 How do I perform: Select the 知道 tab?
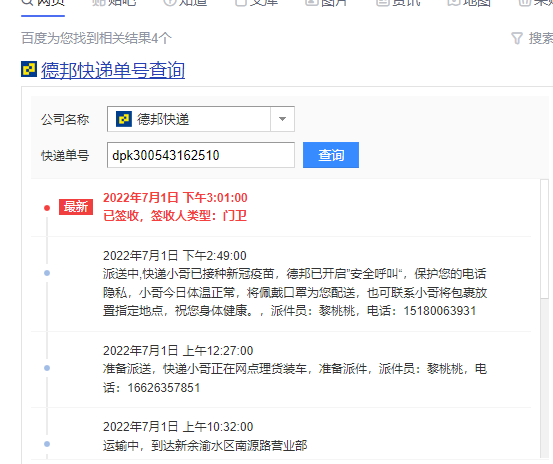(x=185, y=4)
